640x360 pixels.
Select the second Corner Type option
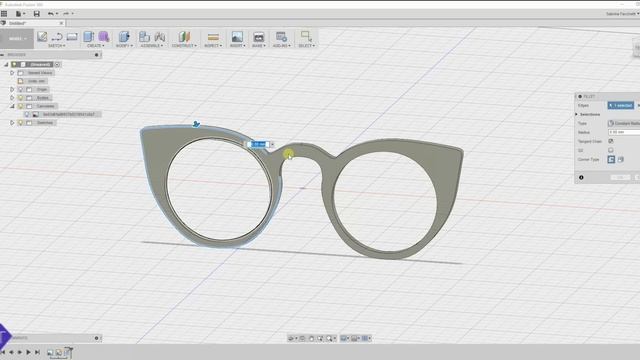pos(621,160)
